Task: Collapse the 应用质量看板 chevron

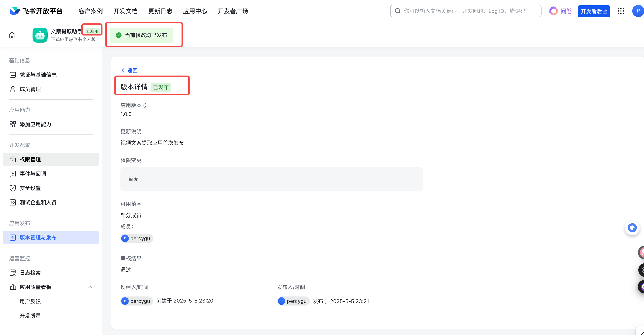Action: coord(90,287)
